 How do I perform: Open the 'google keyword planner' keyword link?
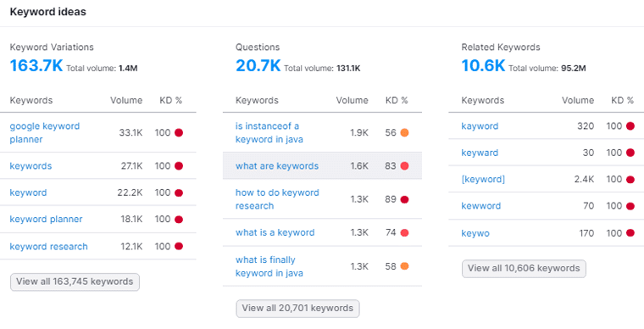(x=45, y=132)
